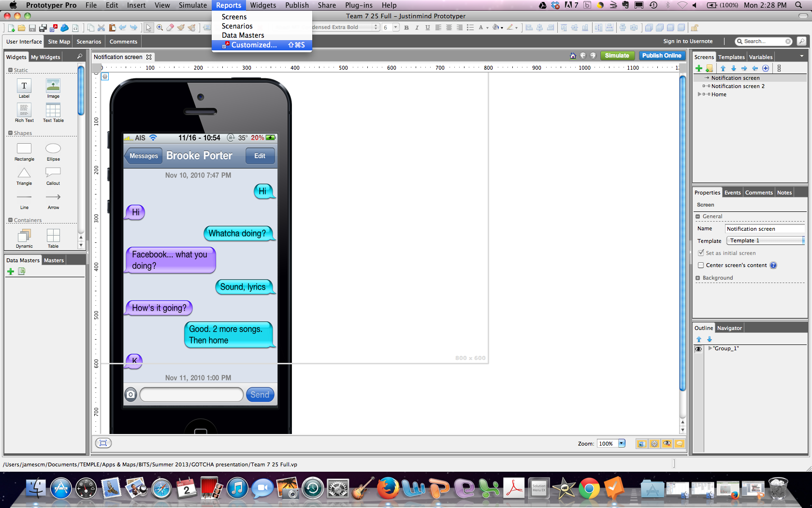The height and width of the screenshot is (508, 812).
Task: Click the New file toolbar icon
Action: pyautogui.click(x=11, y=28)
